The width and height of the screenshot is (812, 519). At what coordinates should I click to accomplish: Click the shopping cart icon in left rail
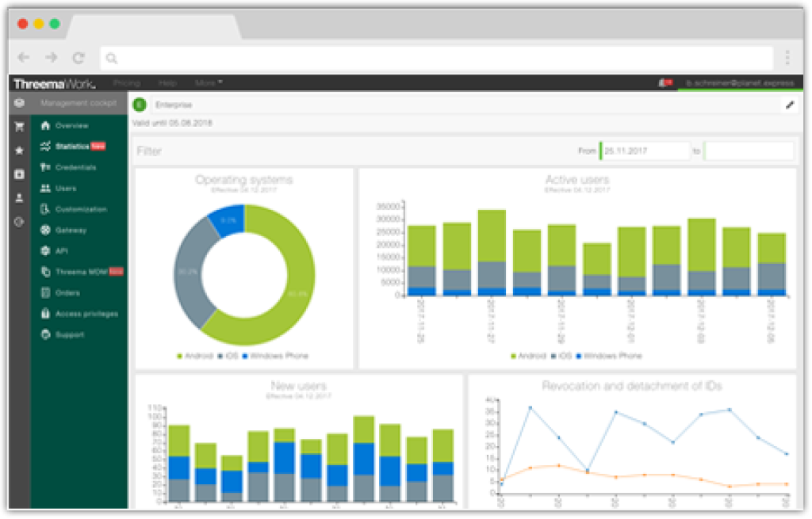[x=19, y=127]
